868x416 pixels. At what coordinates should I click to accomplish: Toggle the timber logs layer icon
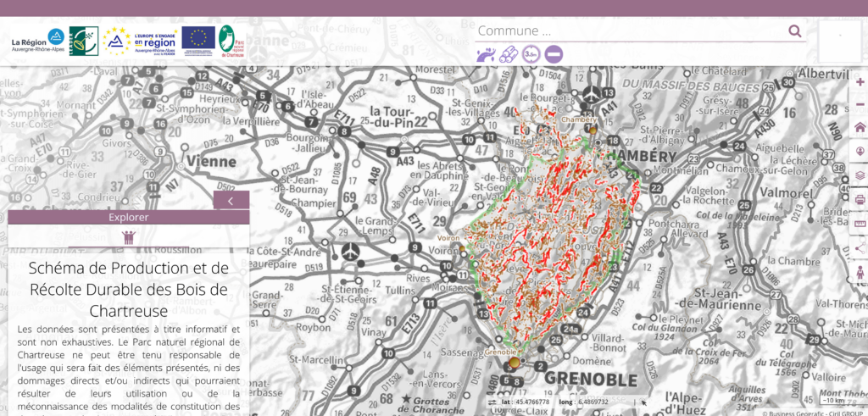click(x=509, y=55)
